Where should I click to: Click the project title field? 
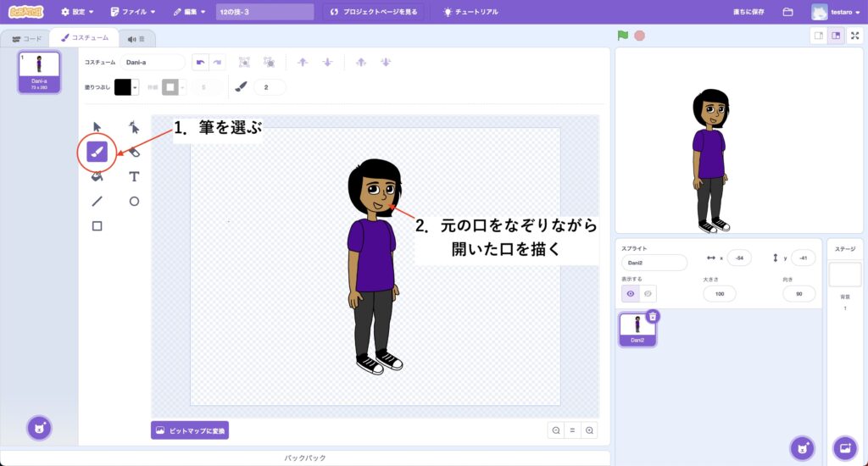click(264, 12)
